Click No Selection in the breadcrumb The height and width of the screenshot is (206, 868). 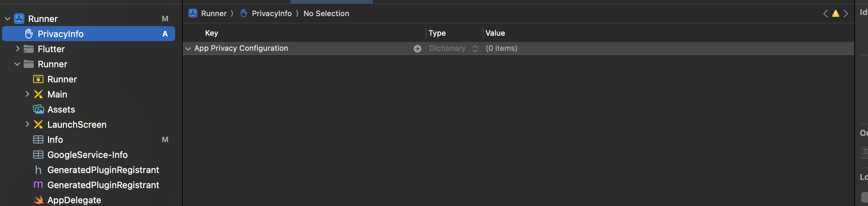point(327,13)
